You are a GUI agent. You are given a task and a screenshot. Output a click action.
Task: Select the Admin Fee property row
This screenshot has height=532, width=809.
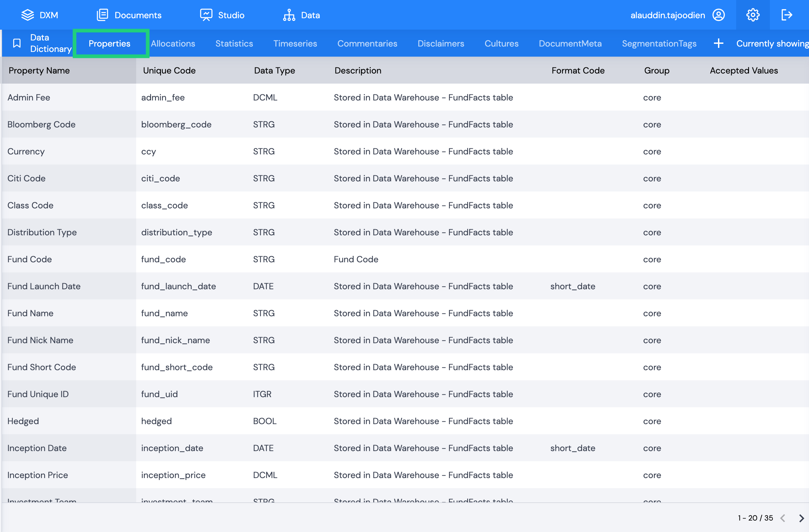coord(29,97)
